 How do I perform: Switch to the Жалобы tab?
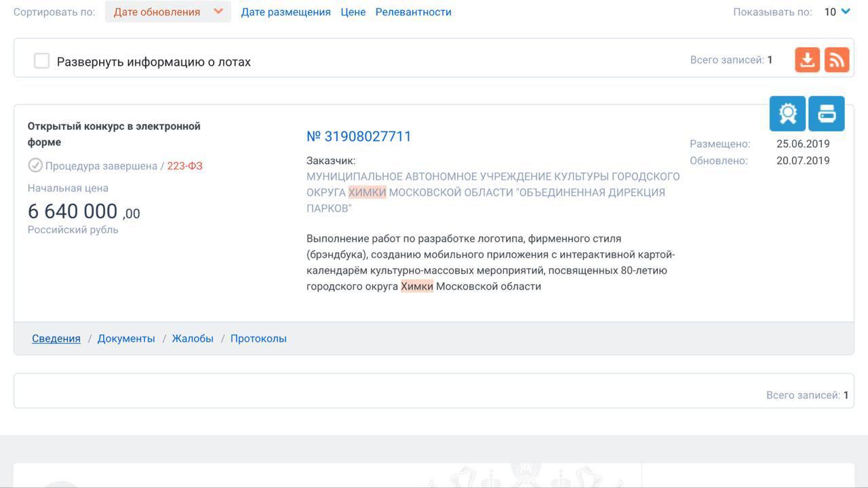(x=193, y=338)
